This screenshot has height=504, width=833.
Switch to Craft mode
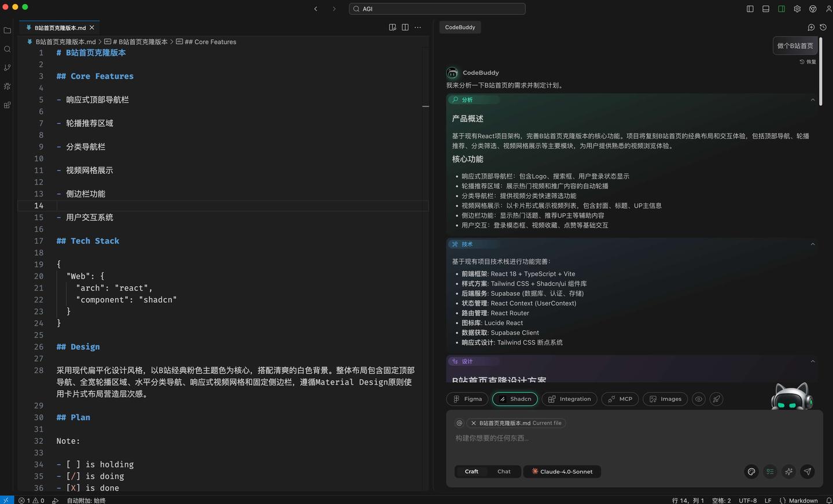coord(471,472)
